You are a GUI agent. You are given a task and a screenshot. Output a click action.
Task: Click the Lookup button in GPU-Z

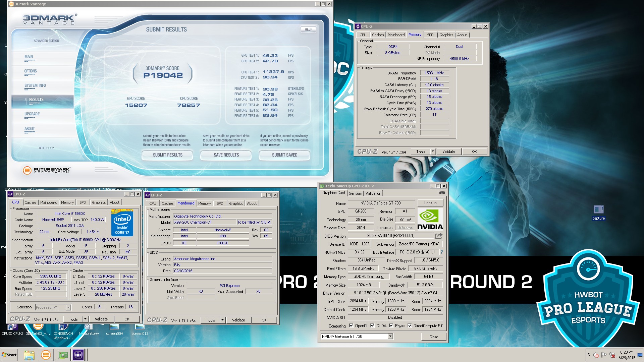coord(430,203)
